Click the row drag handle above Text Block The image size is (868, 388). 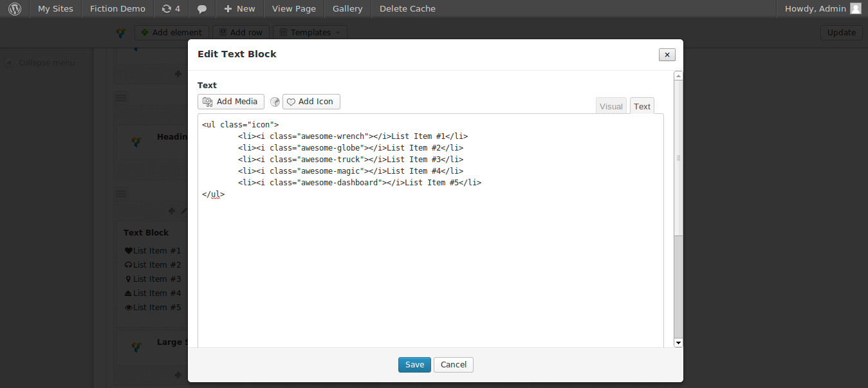click(x=121, y=194)
